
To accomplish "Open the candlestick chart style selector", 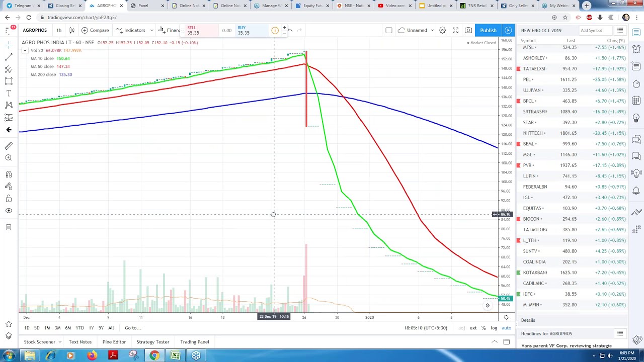I will [x=72, y=30].
